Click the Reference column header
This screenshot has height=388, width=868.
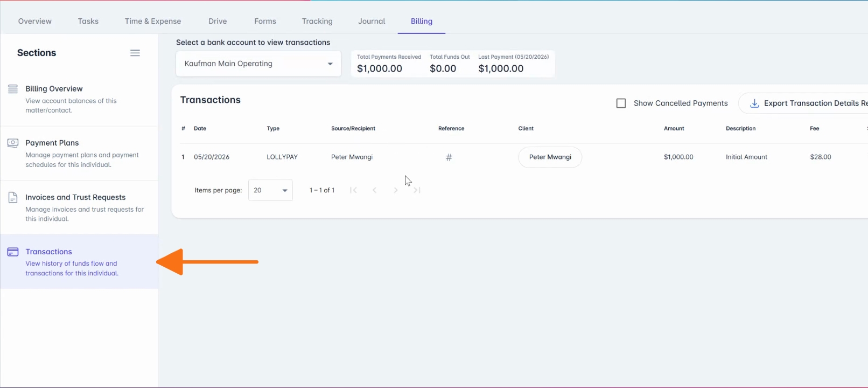(x=451, y=129)
